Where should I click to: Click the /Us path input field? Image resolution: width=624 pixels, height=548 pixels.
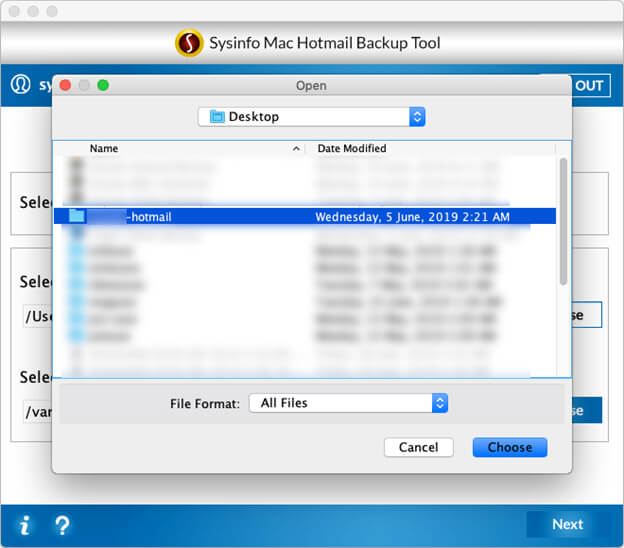[37, 316]
